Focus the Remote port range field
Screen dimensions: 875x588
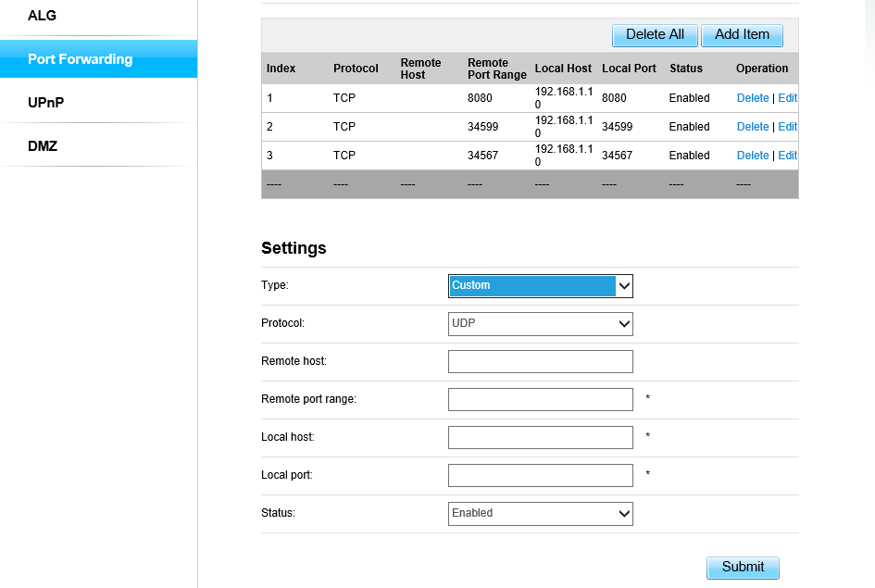pos(540,399)
